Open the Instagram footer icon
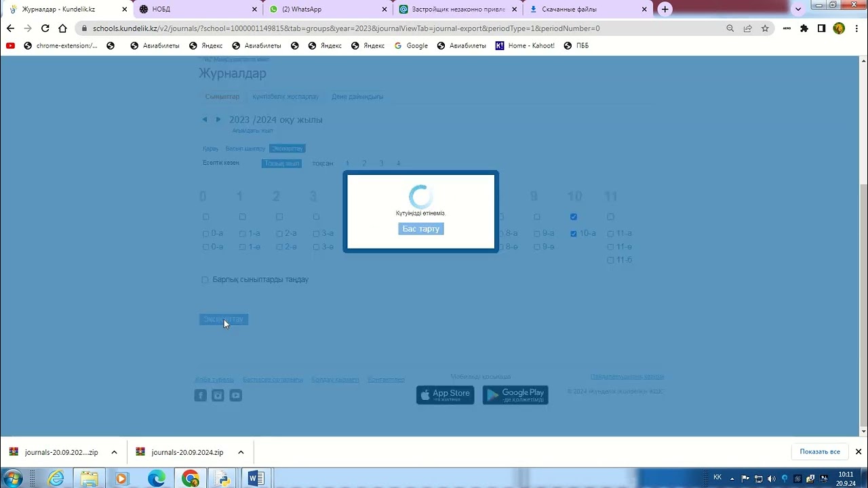The image size is (868, 488). (x=218, y=395)
